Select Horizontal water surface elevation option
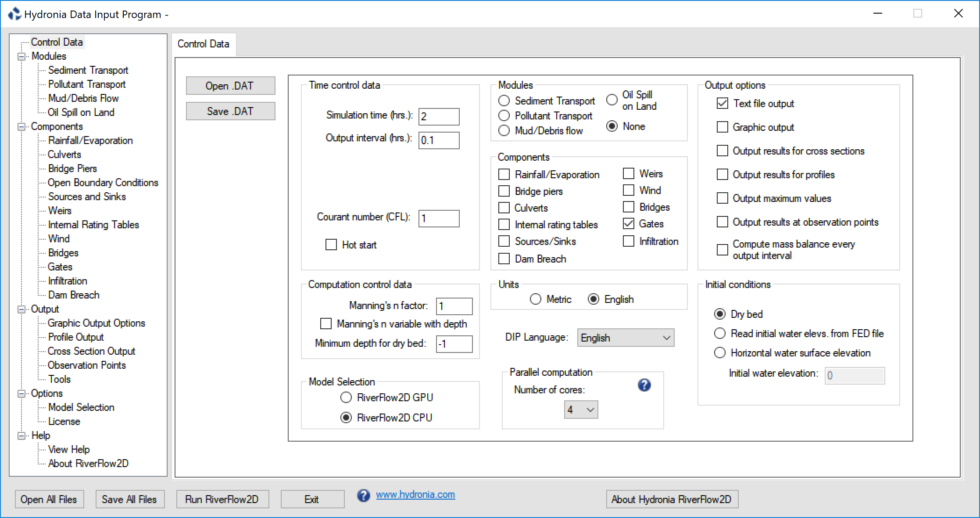This screenshot has width=980, height=518. point(720,353)
